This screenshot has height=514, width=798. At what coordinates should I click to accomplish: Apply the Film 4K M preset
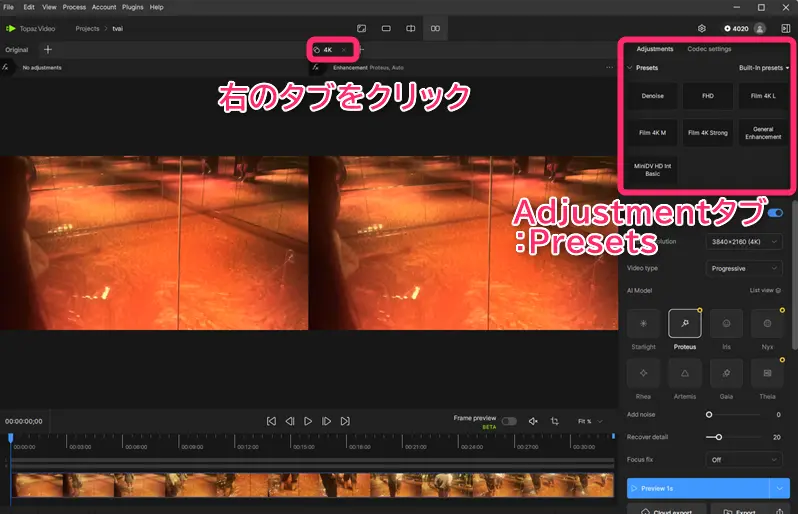coord(652,133)
